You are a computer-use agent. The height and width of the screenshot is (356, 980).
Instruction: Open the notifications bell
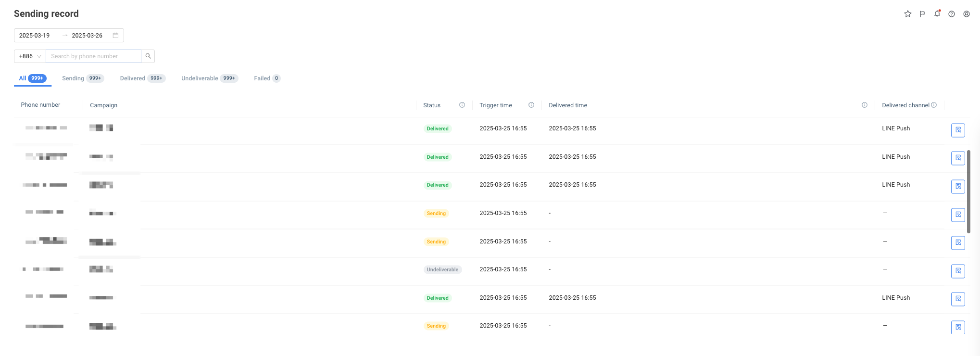pos(937,14)
